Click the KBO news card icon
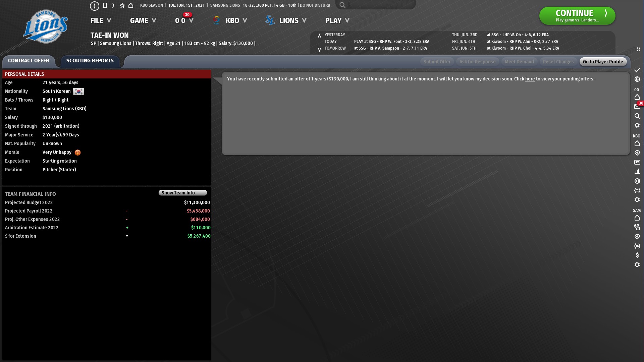The height and width of the screenshot is (362, 644). pos(637,162)
